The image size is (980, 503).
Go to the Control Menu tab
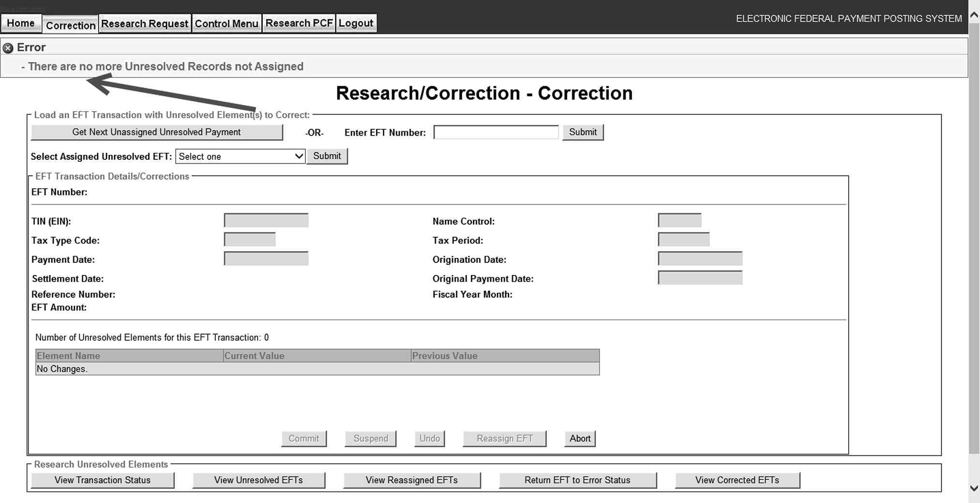click(226, 24)
